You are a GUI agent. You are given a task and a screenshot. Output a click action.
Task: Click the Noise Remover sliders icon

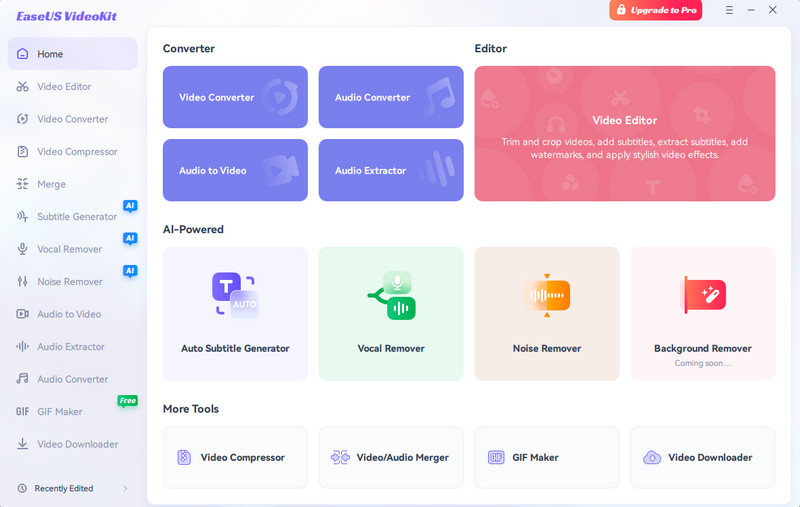pos(22,282)
